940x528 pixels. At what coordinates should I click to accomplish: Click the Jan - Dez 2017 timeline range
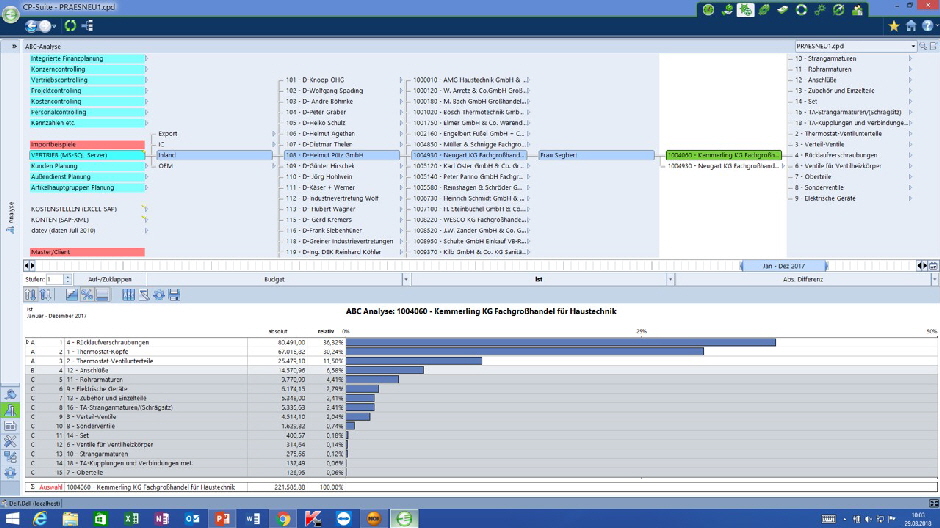click(x=784, y=266)
